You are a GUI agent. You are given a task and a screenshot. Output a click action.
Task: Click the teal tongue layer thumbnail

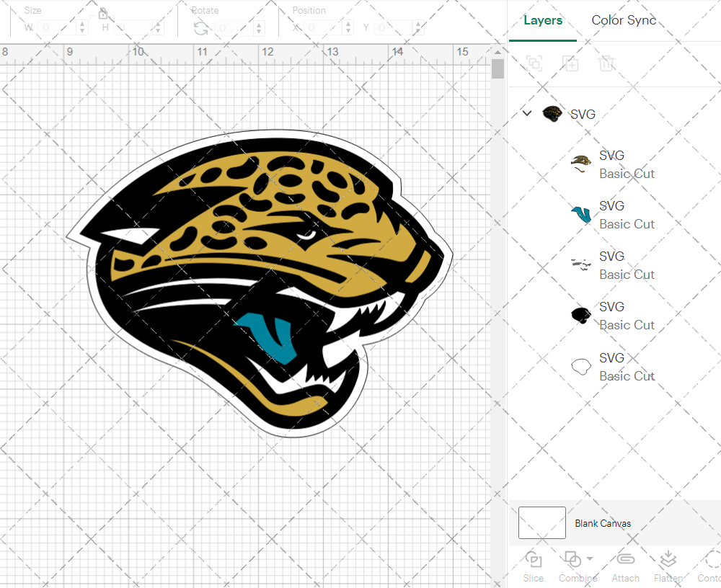[x=581, y=215]
